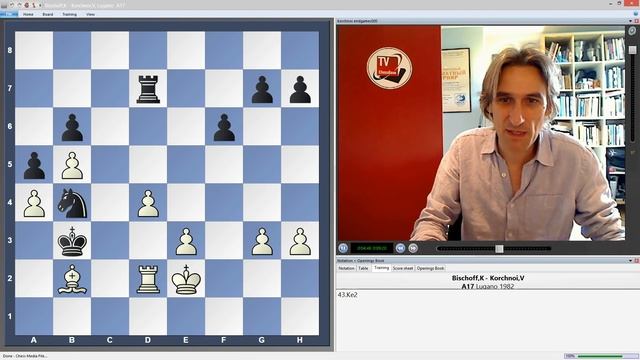Click the Bischoff,K - Korchnoi,V game header
This screenshot has height=360, width=640.
point(488,278)
